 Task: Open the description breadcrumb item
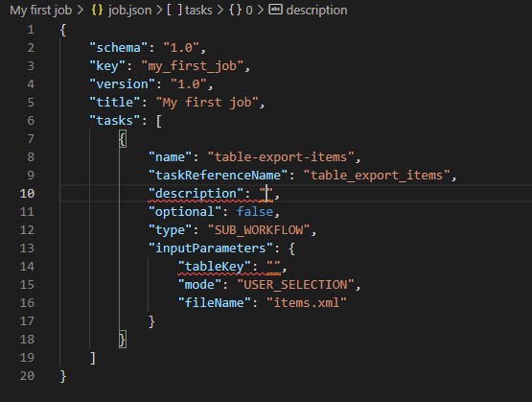click(316, 11)
